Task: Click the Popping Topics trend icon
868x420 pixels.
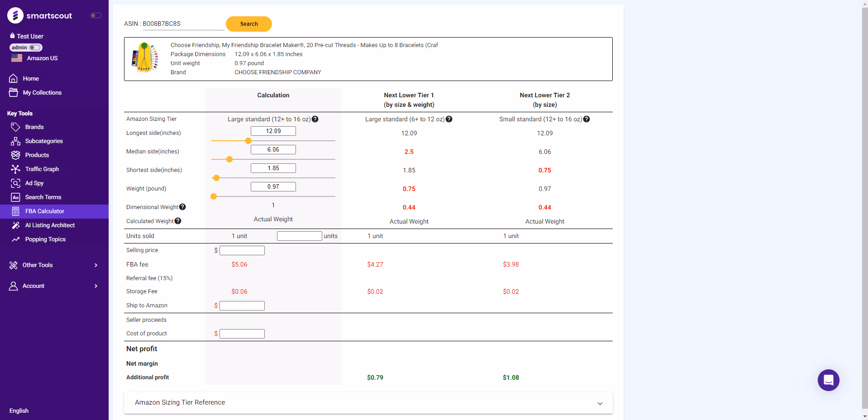Action: [x=15, y=239]
